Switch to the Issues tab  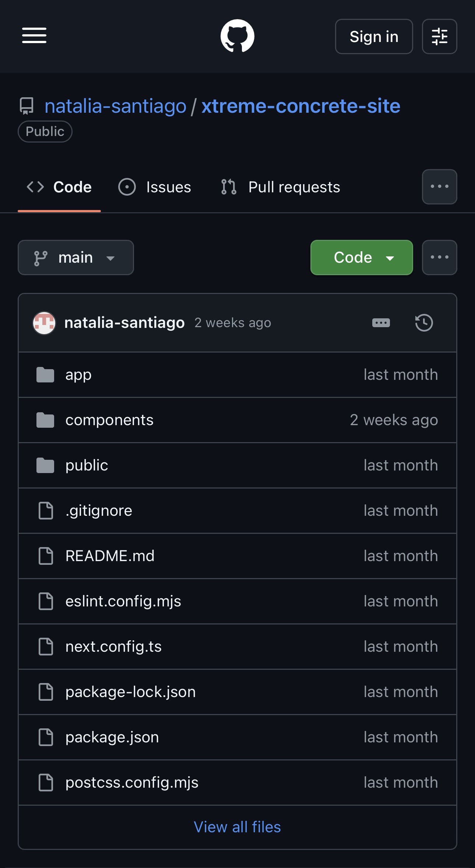tap(155, 187)
